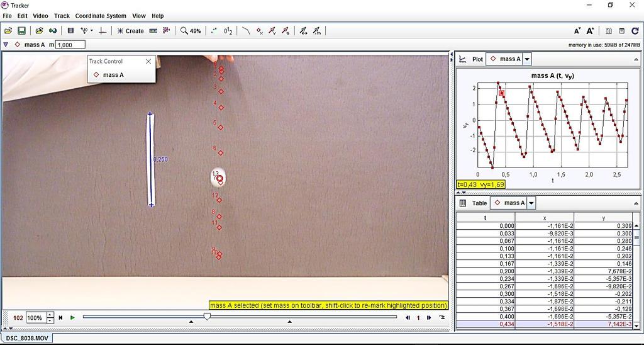Toggle the acceleration vectors icon

click(x=286, y=31)
